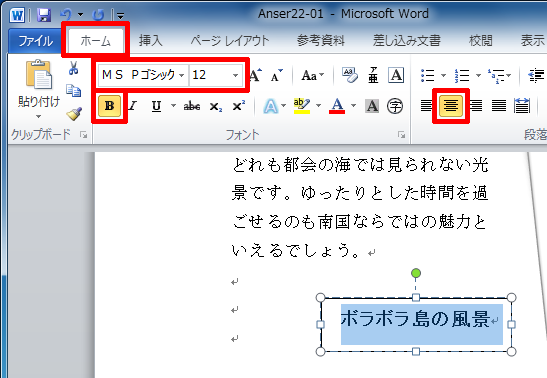Toggle the Bold formatting button

pyautogui.click(x=110, y=106)
